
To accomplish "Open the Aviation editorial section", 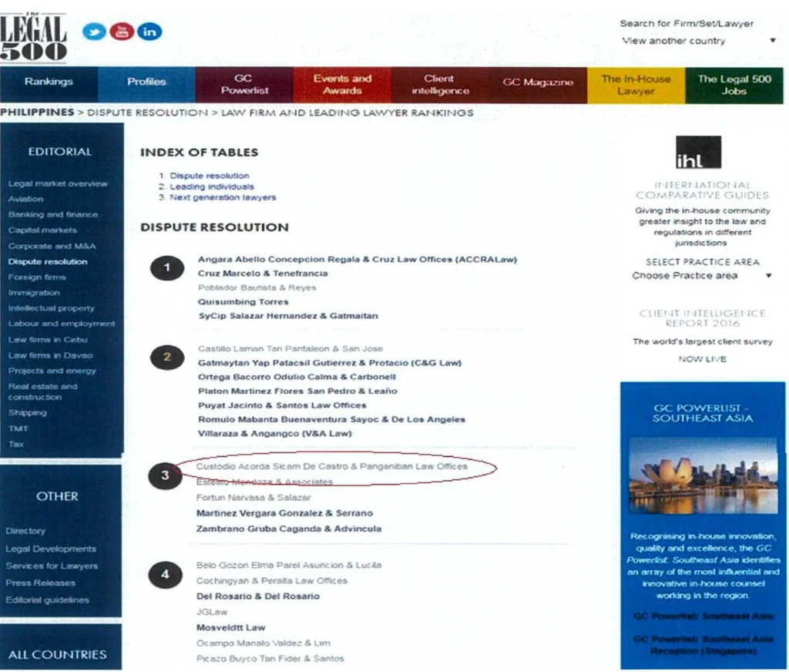I will click(x=25, y=200).
